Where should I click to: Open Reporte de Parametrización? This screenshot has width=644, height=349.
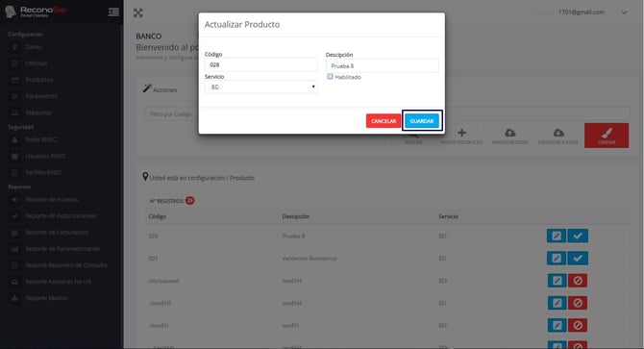(62, 249)
